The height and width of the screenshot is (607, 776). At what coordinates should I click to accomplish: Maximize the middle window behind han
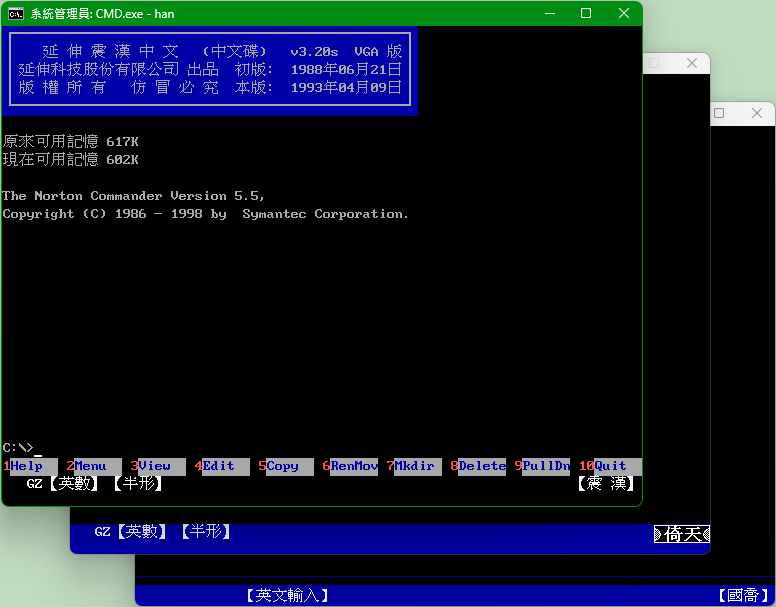click(654, 63)
